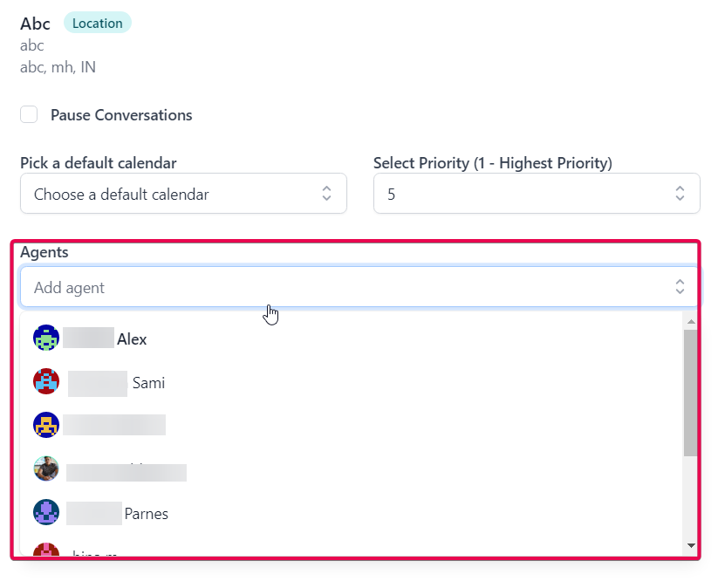Choose the Sami entry by name
Viewport: 718px width, 588px height.
[148, 383]
